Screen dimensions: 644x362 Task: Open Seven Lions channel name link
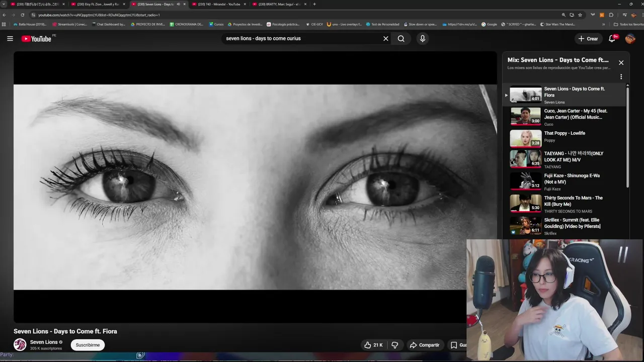(x=44, y=342)
